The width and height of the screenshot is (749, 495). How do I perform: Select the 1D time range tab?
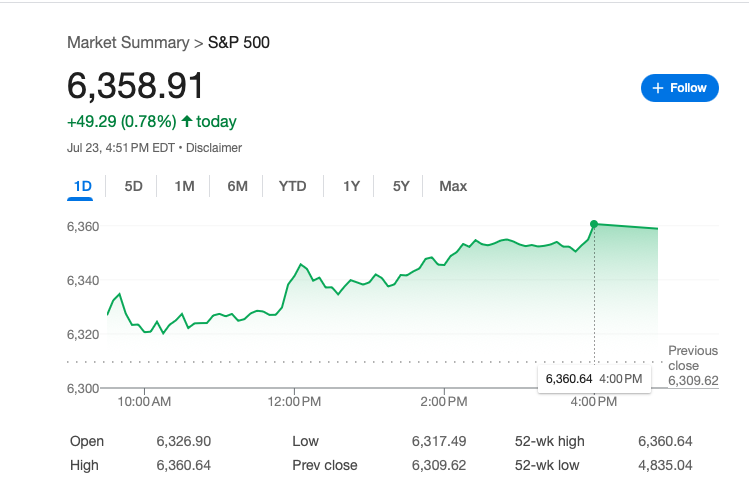[x=83, y=186]
